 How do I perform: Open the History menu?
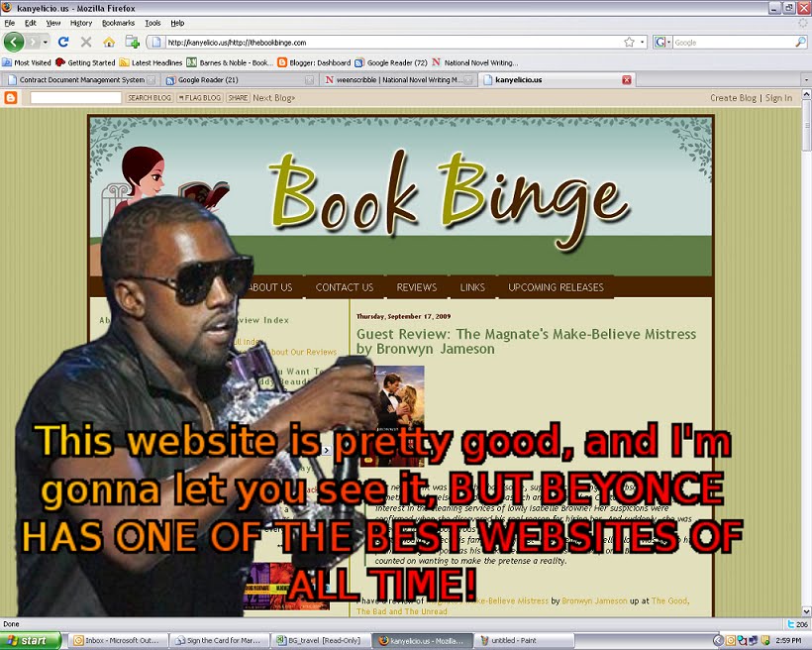click(x=81, y=23)
